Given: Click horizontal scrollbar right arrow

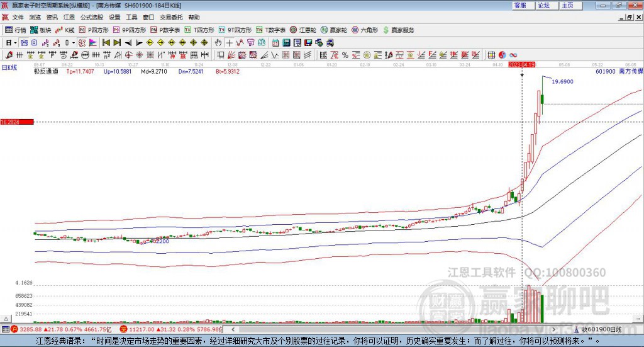Looking at the screenshot, I should (553, 329).
